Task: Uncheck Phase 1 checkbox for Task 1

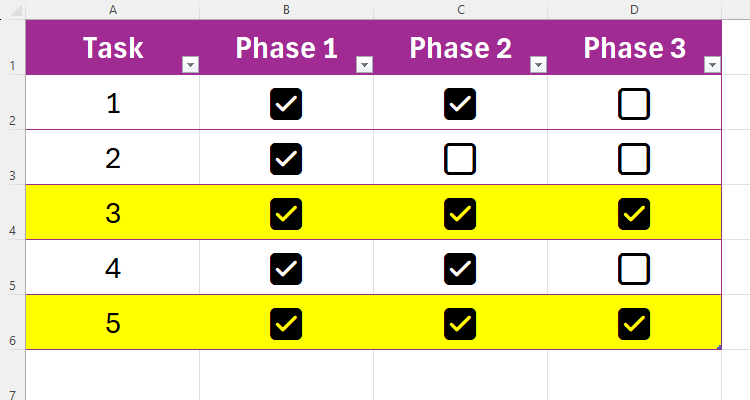Action: (286, 103)
